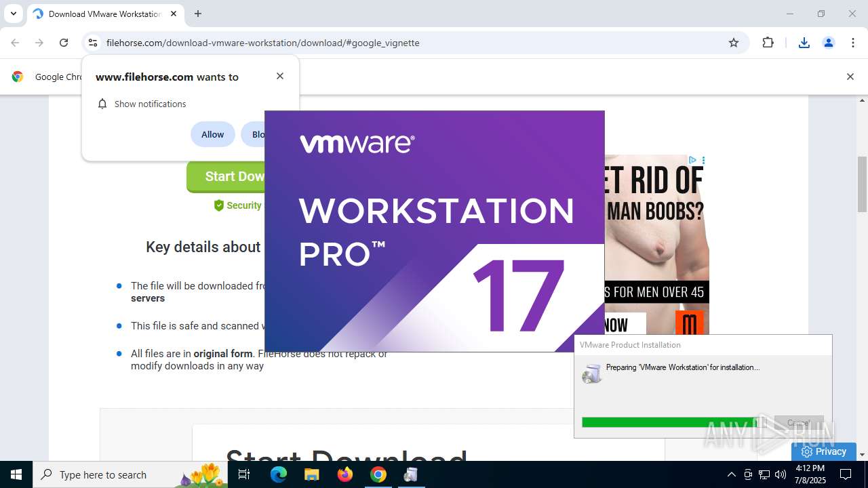Open ad options three-dot icon
868x488 pixels.
tap(703, 161)
